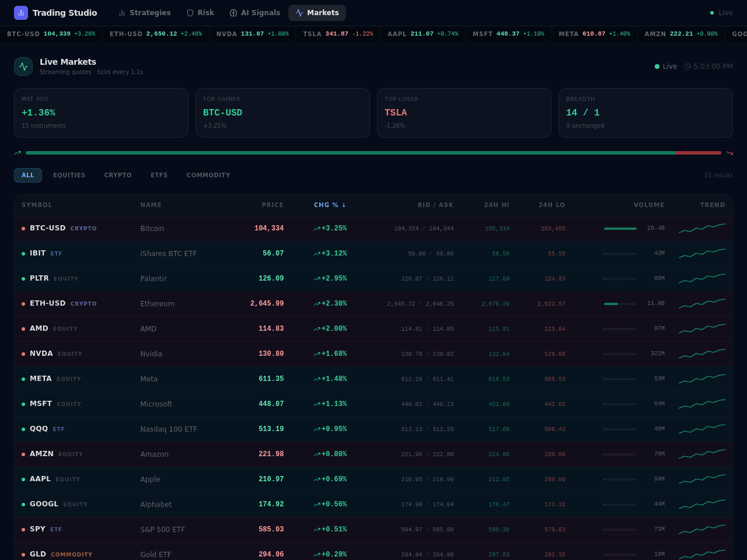Filter by CRYPTO

point(118,175)
